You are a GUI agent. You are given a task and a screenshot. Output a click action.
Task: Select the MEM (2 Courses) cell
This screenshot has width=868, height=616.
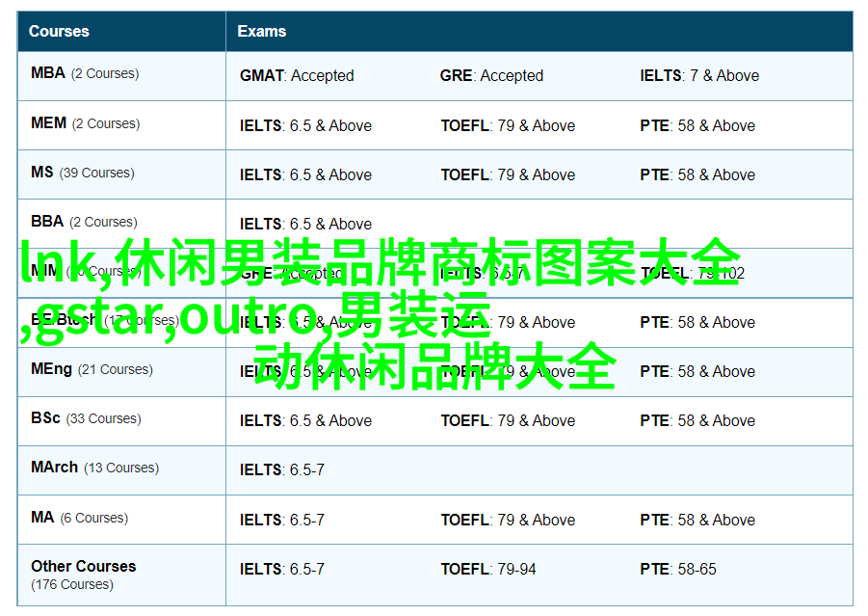click(121, 125)
